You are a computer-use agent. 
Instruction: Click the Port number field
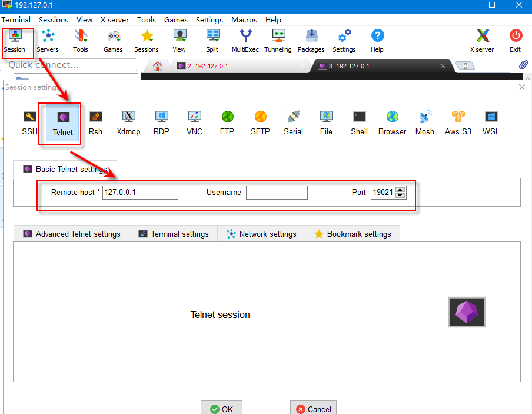click(383, 192)
